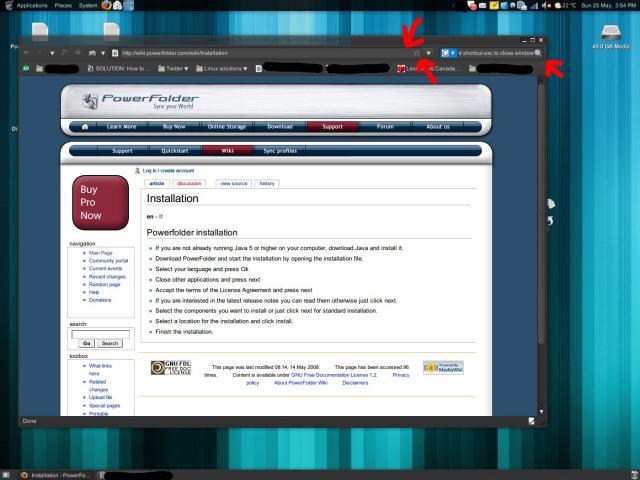Open 'SOLUTION: How to...' bookmark

tap(119, 69)
